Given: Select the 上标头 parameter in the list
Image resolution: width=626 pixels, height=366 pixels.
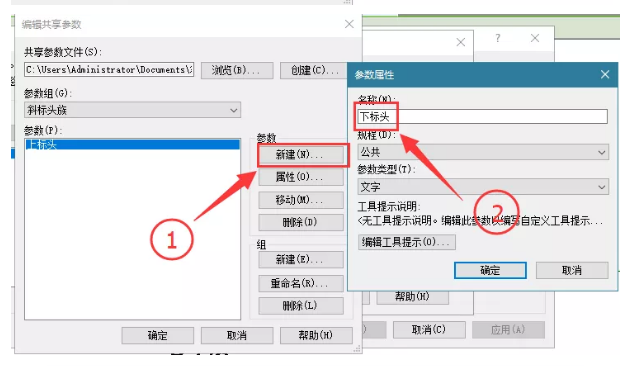Looking at the screenshot, I should click(132, 144).
